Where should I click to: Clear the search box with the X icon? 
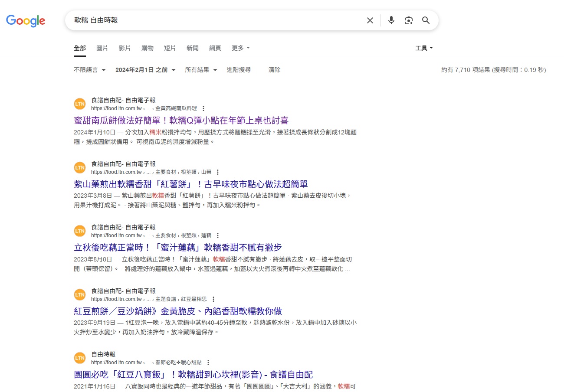(x=370, y=20)
